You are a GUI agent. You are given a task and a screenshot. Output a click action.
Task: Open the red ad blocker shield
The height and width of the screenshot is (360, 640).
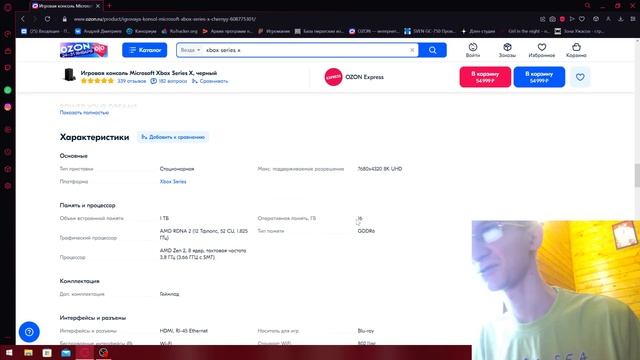(562, 19)
